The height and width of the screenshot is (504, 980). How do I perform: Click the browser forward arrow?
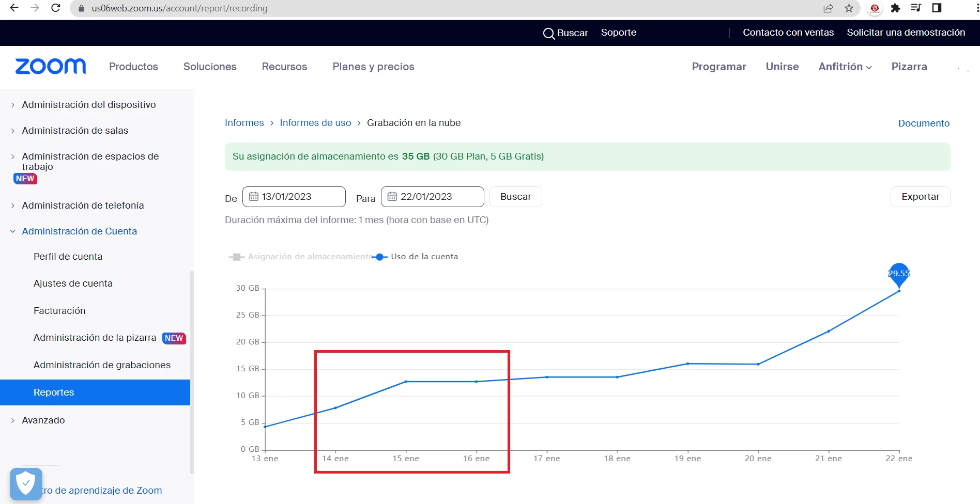(35, 8)
